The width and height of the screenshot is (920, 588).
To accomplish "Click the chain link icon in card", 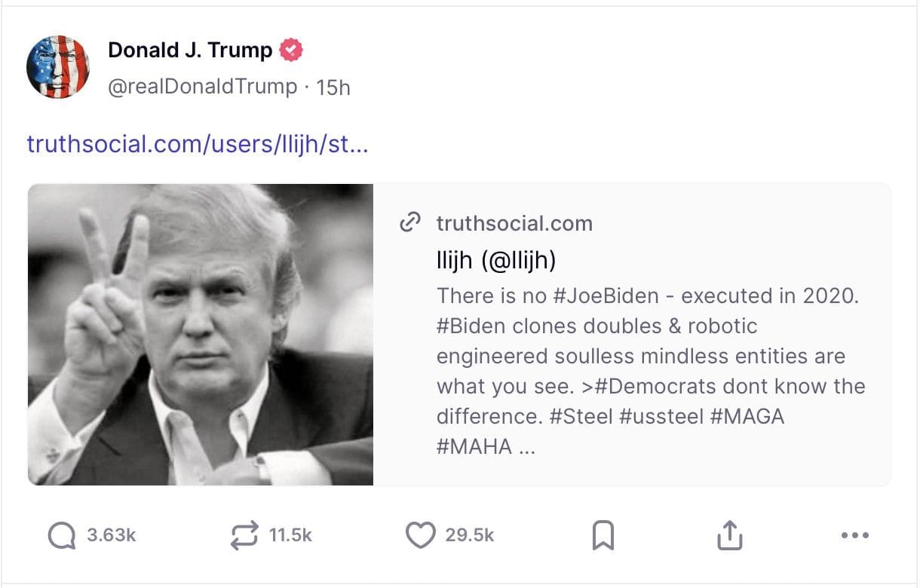I will click(409, 222).
